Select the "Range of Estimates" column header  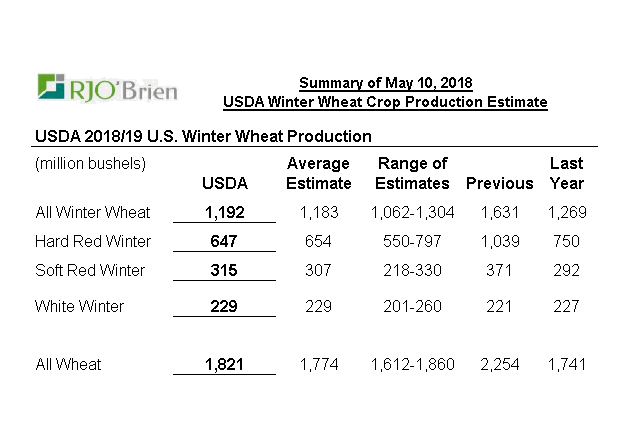click(411, 173)
